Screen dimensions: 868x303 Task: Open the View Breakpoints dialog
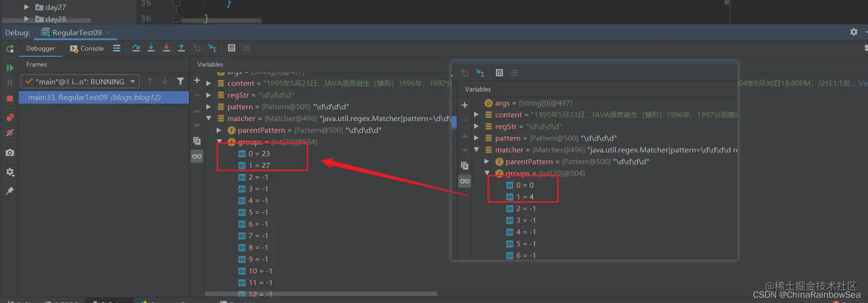pyautogui.click(x=10, y=118)
